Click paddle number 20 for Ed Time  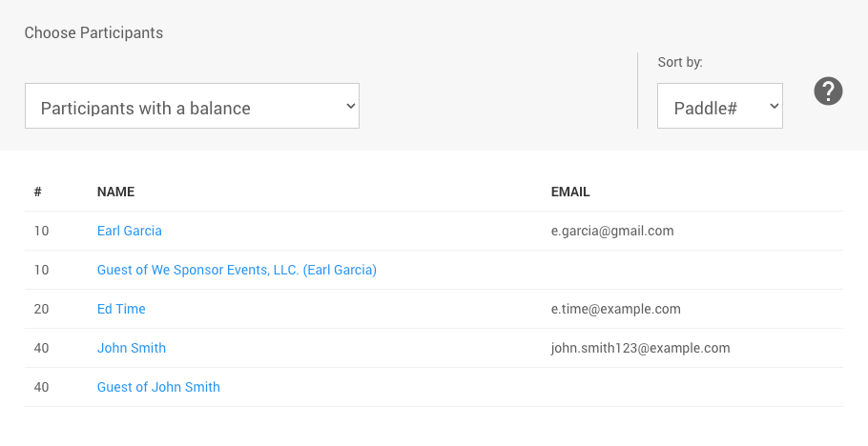point(41,309)
